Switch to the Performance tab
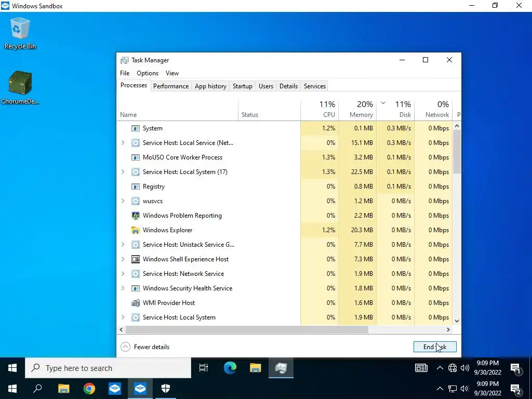The width and height of the screenshot is (532, 399). [x=170, y=86]
